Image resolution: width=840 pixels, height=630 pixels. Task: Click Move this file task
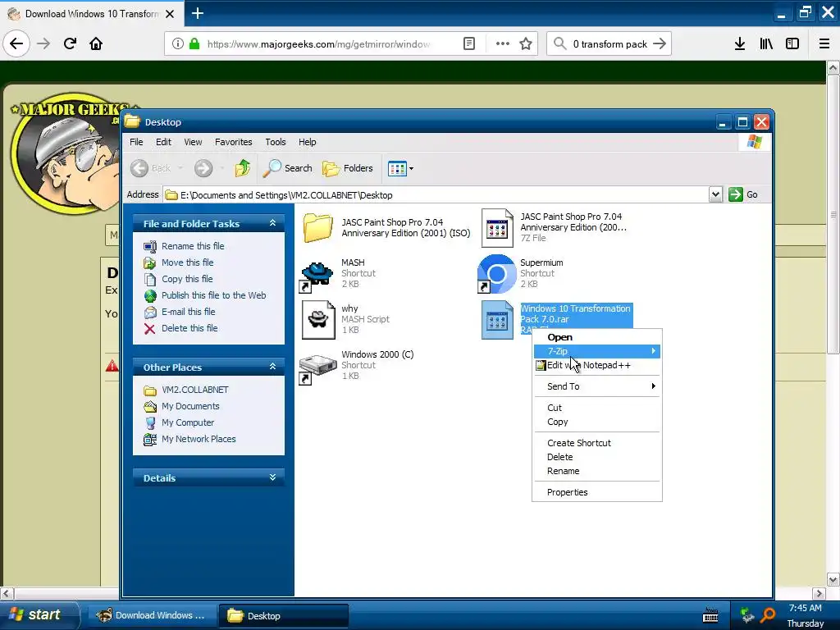click(188, 262)
